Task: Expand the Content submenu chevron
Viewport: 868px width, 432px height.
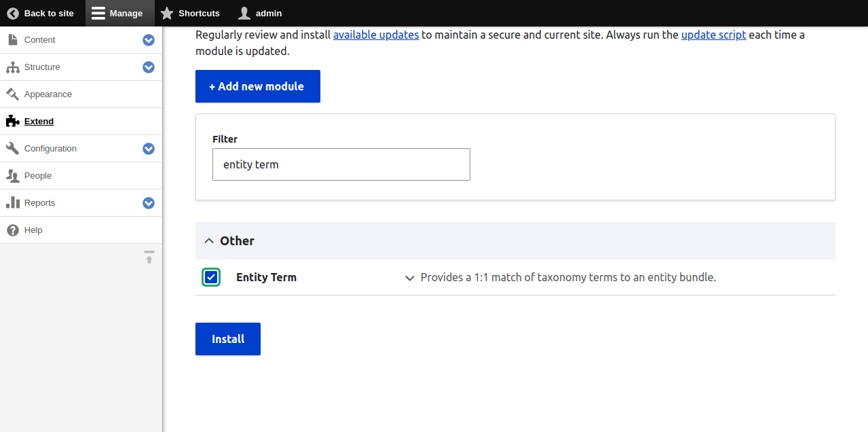Action: (x=149, y=40)
